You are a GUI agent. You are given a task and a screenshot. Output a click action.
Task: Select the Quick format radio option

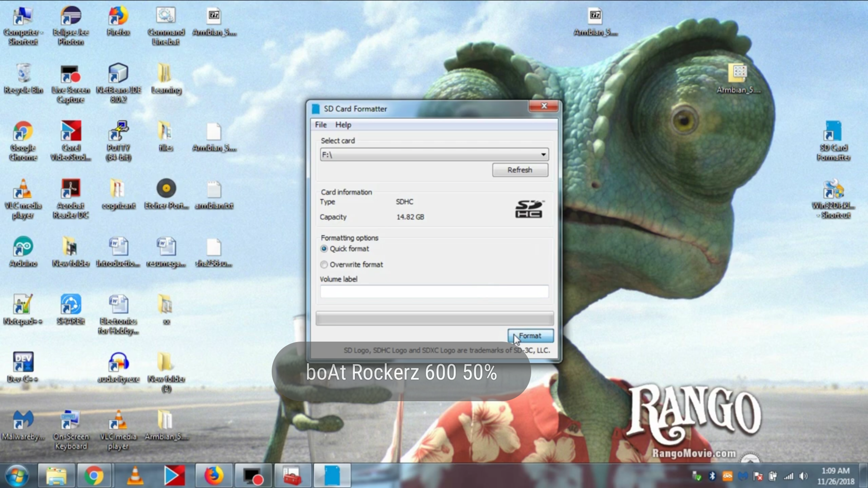324,249
